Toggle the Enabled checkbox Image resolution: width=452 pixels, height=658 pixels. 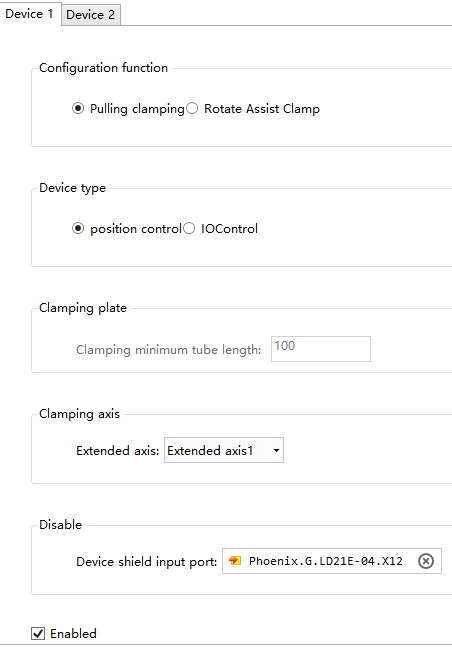click(38, 633)
